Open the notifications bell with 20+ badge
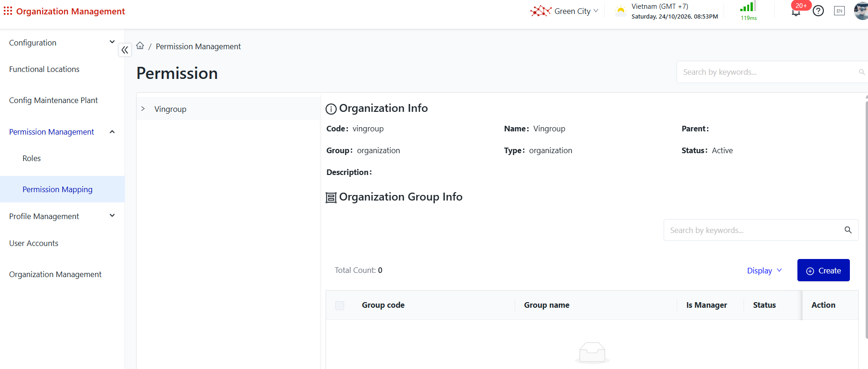The width and height of the screenshot is (868, 369). 796,12
